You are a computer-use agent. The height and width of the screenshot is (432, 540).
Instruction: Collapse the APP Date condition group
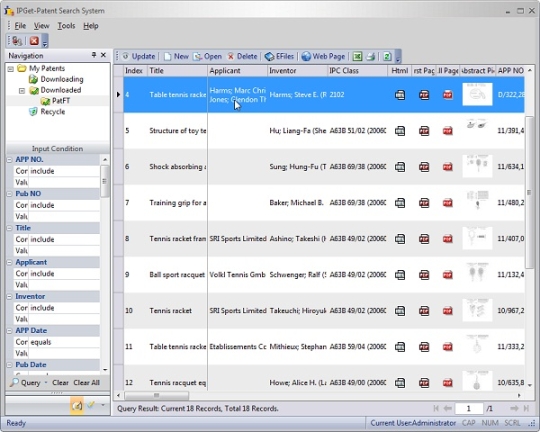click(x=10, y=331)
